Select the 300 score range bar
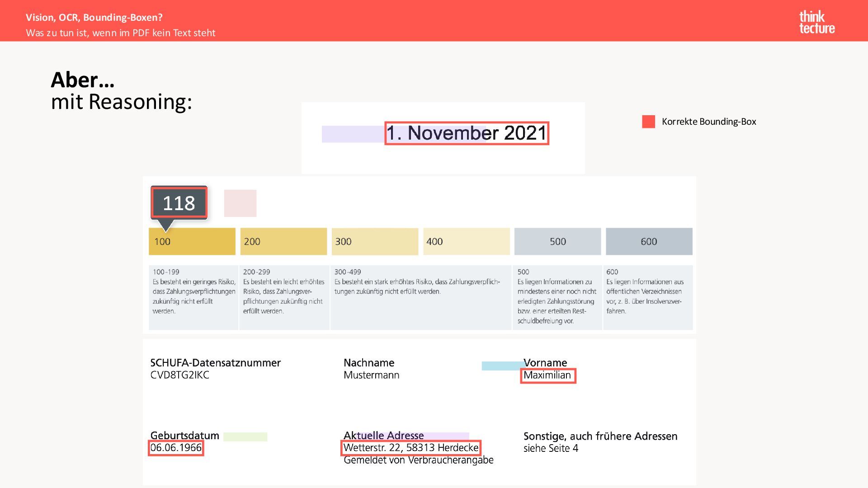Screen dimensions: 868x488 (x=375, y=241)
